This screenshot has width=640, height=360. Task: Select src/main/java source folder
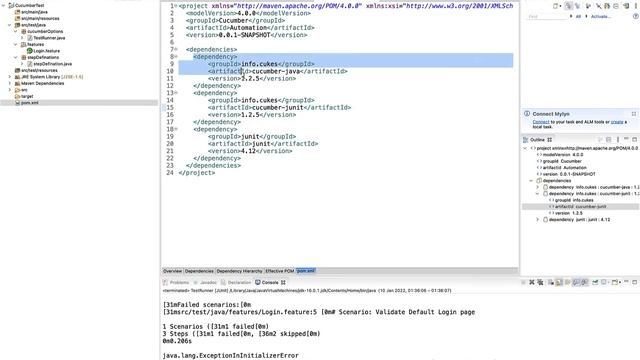[34, 12]
